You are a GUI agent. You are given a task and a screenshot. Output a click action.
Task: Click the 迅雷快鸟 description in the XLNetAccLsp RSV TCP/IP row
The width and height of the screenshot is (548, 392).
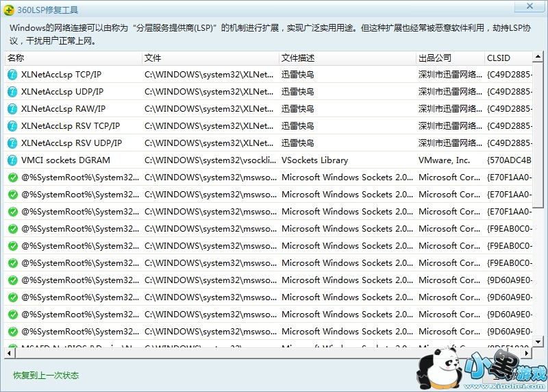(298, 126)
